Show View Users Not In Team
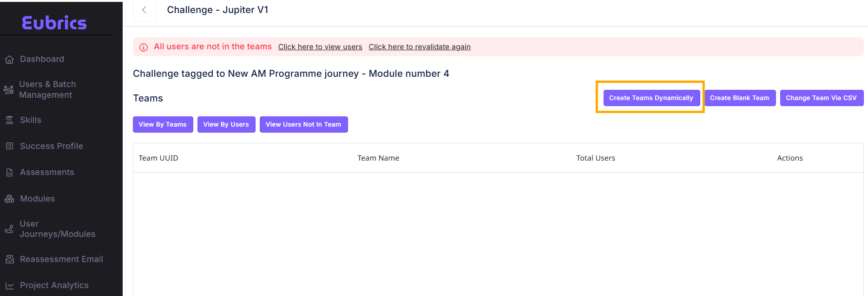The image size is (868, 296). 303,124
